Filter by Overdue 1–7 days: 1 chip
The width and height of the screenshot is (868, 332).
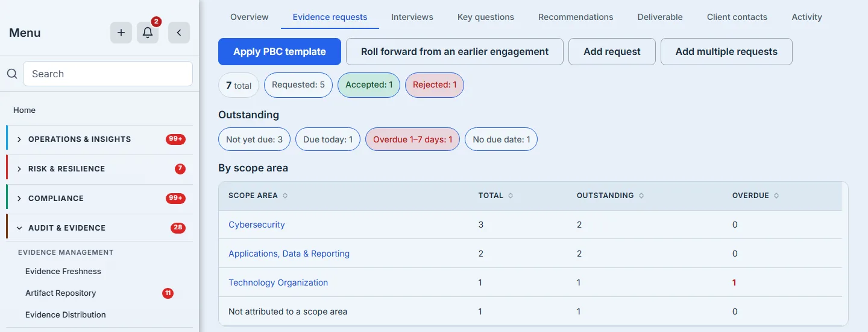[413, 139]
